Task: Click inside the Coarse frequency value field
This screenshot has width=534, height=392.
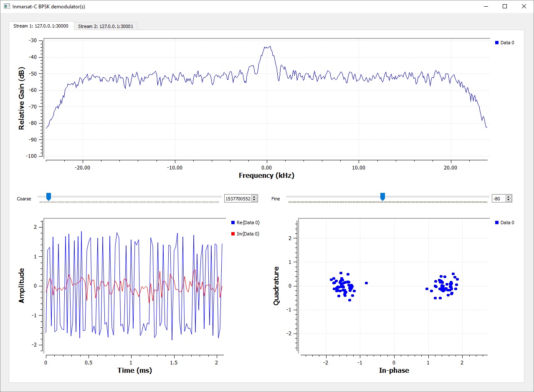Action: point(238,199)
